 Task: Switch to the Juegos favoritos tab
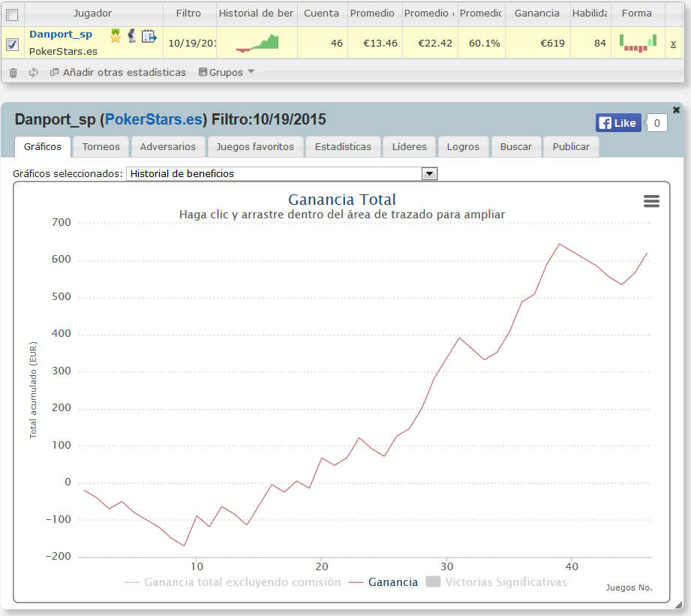click(x=255, y=147)
